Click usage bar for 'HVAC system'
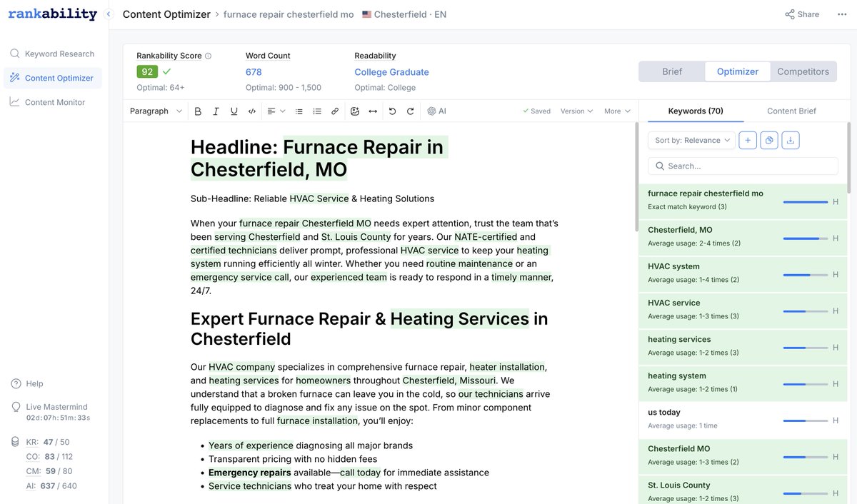857x504 pixels. [x=806, y=275]
